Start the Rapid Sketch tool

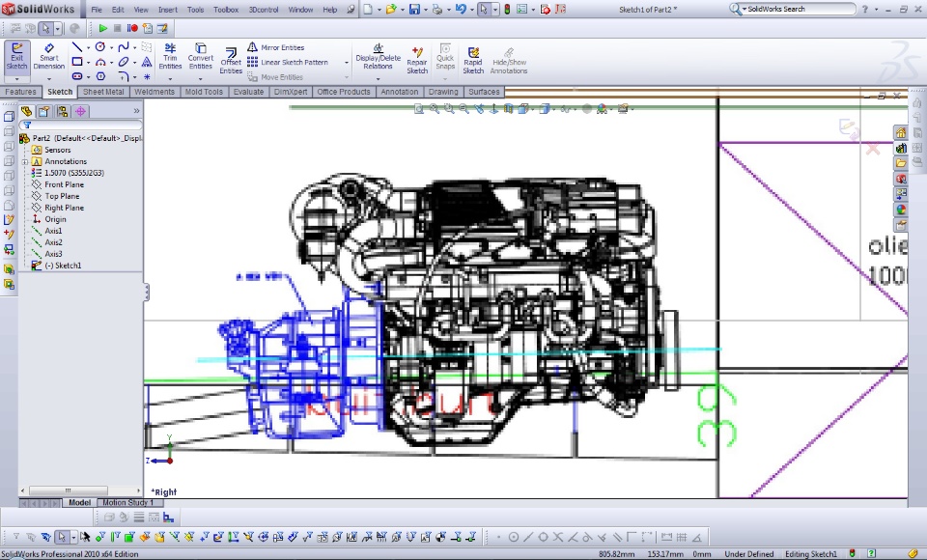pyautogui.click(x=473, y=59)
